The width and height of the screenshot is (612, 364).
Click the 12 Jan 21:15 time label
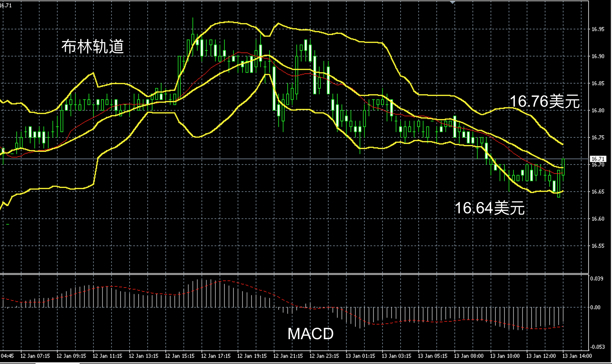288,356
